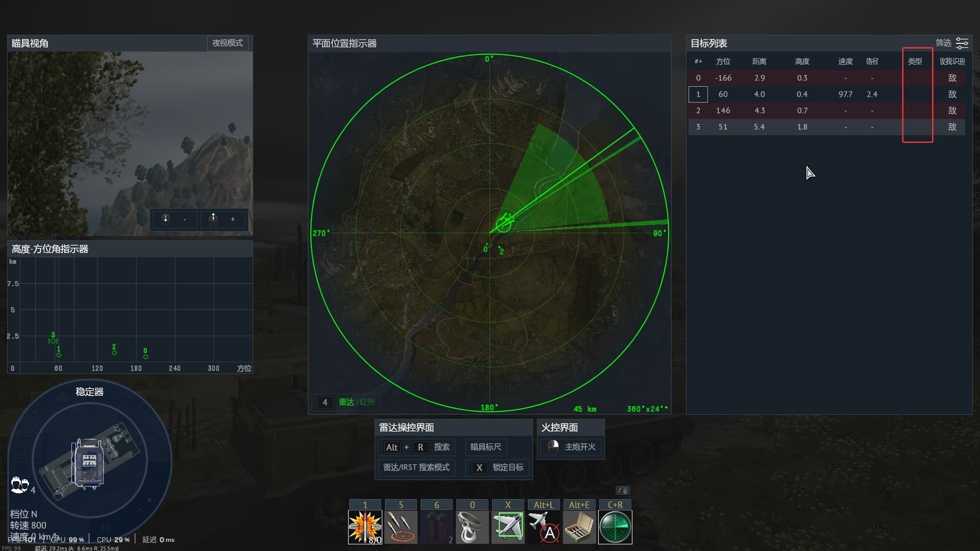This screenshot has height=551, width=980.
Task: Click the tow hook icon
Action: 472,527
